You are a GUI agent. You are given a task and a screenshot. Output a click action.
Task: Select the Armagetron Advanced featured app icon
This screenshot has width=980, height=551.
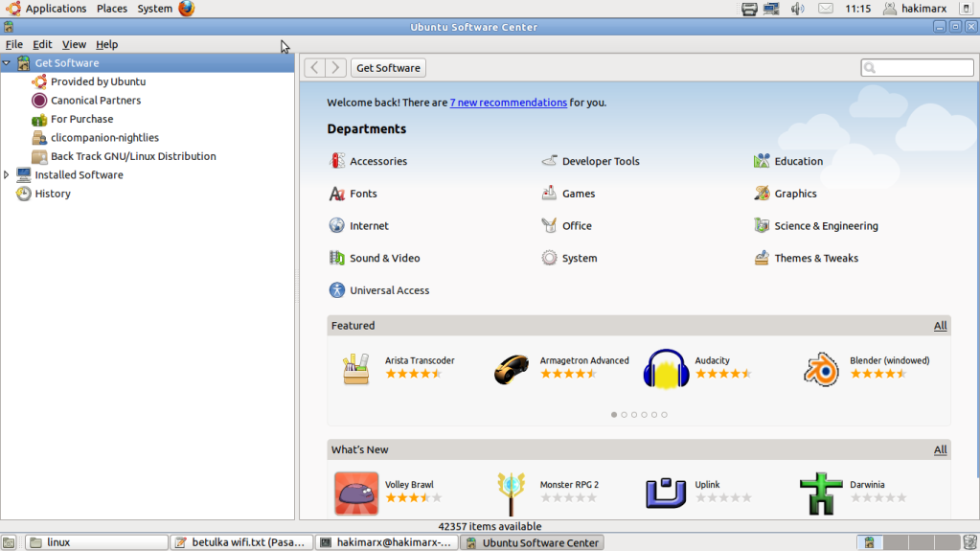pyautogui.click(x=512, y=368)
